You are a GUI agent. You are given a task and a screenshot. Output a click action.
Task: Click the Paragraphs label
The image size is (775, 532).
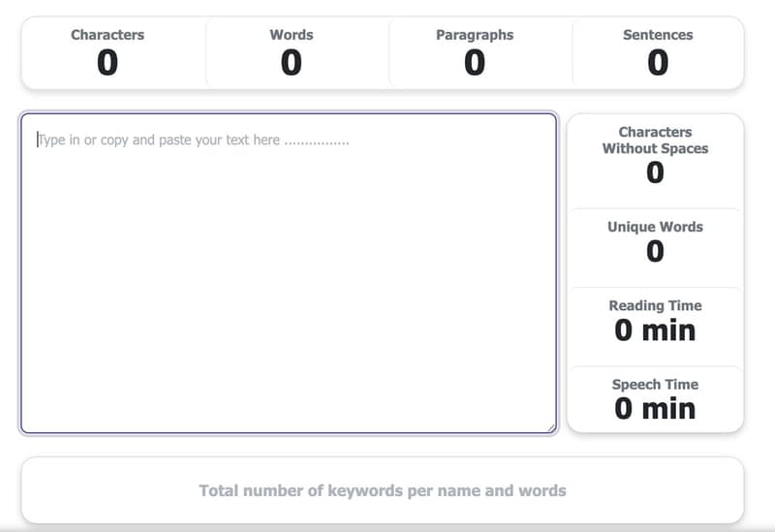tap(475, 35)
